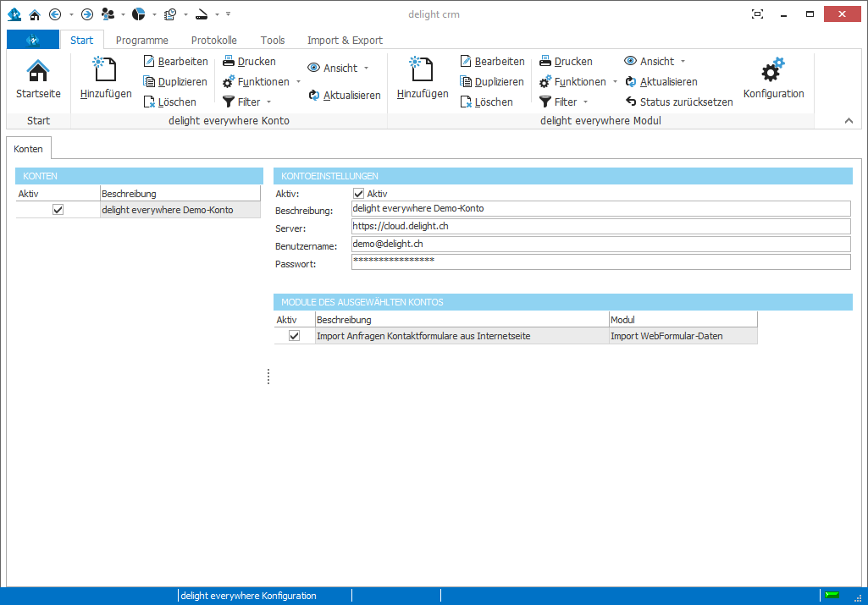Click the Startseite home icon
The width and height of the screenshot is (868, 605).
point(37,69)
